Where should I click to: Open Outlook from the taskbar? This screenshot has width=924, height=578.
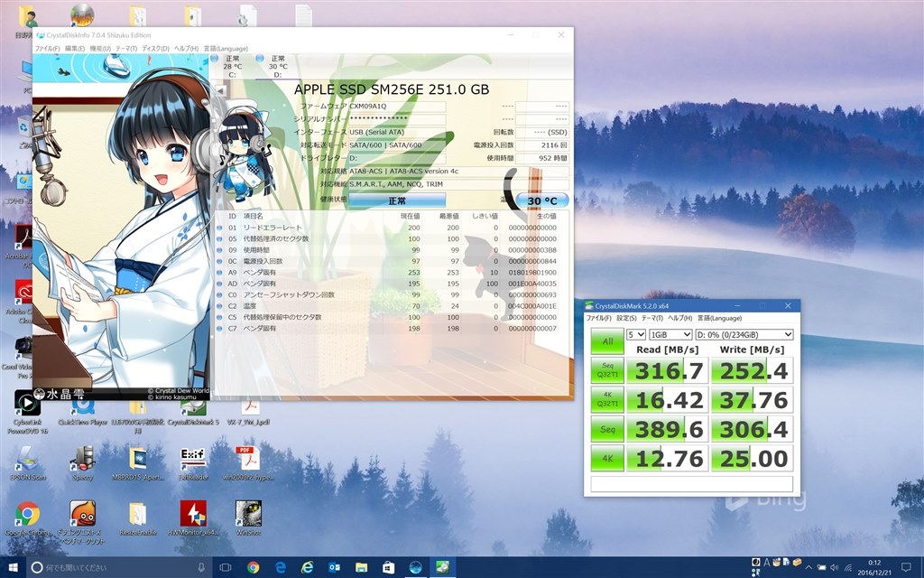334,567
